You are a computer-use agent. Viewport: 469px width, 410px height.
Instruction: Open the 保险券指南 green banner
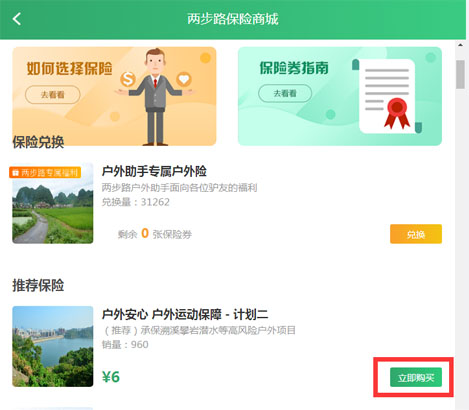point(340,96)
